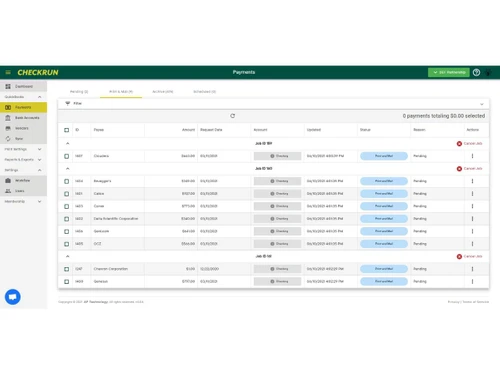Open actions menu for Delta Scientific Corporation

472,219
